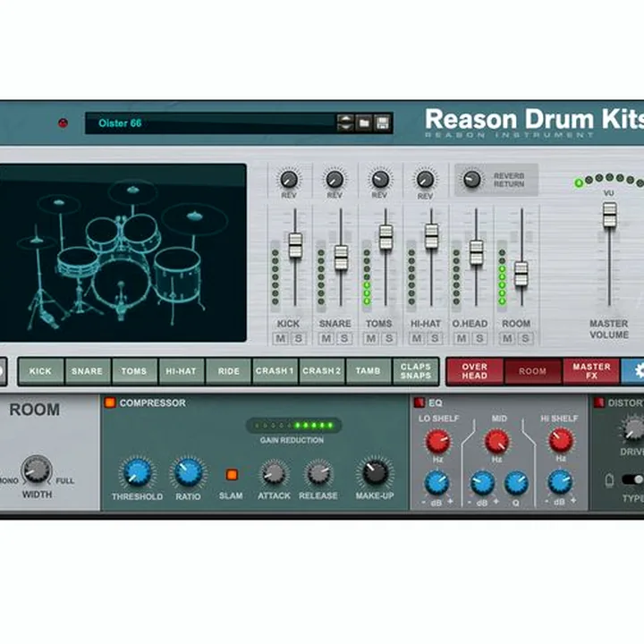The image size is (644, 644).
Task: Click the compressor ATTACK knob
Action: (274, 473)
